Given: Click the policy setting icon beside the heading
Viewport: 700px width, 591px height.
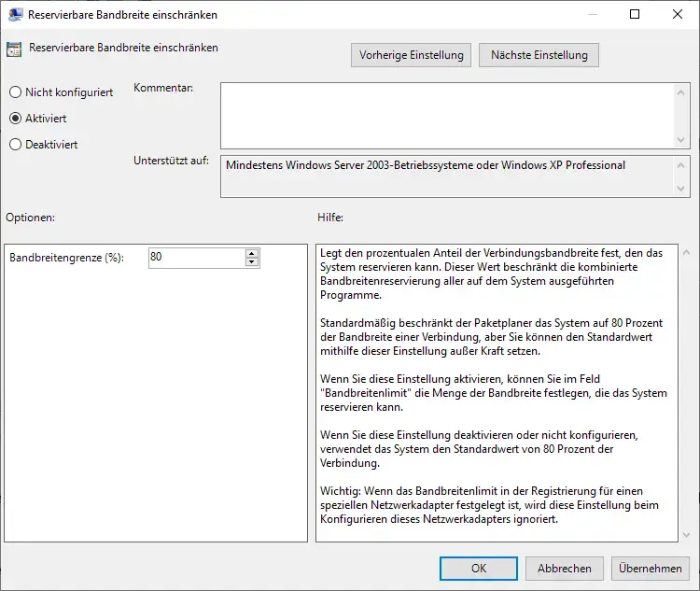Looking at the screenshot, I should click(14, 49).
